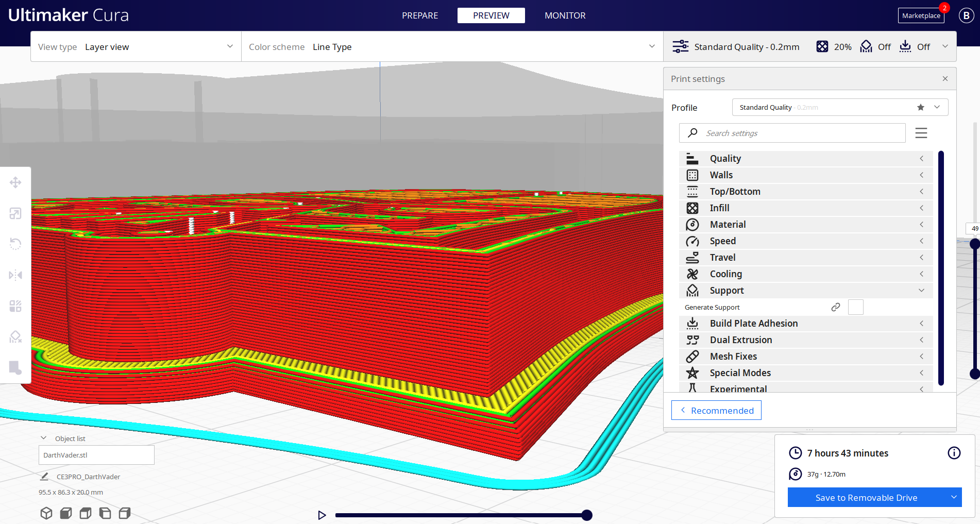Expand the Special Modes category
Screen dimensions: 980x524
(x=806, y=373)
